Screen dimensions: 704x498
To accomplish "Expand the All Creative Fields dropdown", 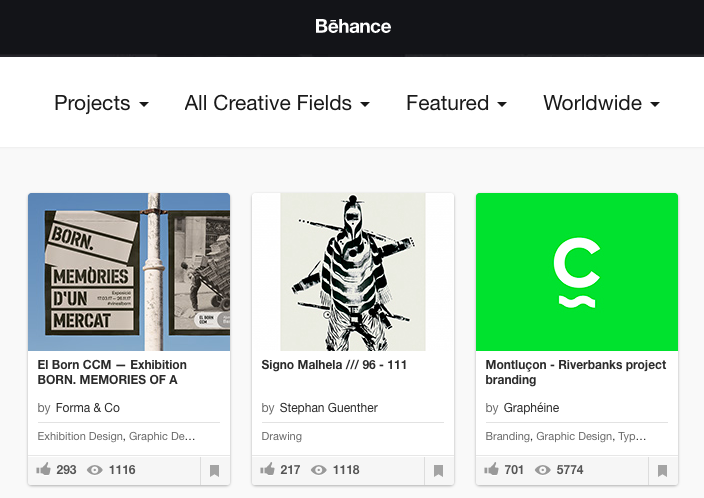I will 277,103.
